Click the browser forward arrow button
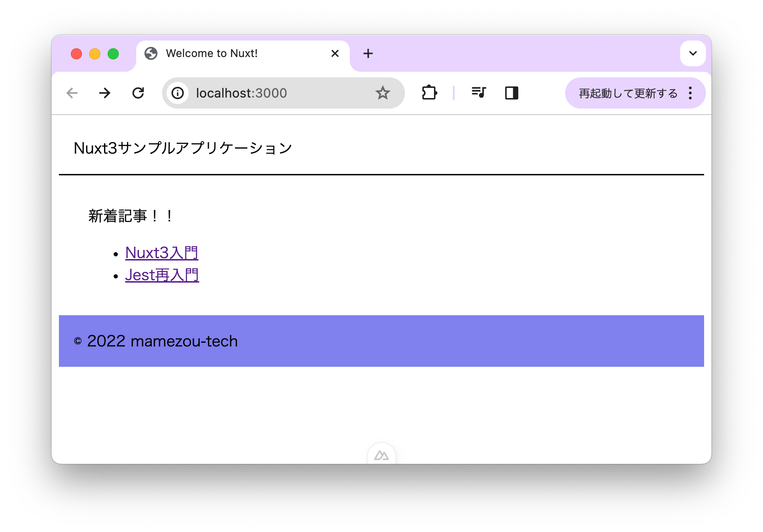 click(105, 93)
